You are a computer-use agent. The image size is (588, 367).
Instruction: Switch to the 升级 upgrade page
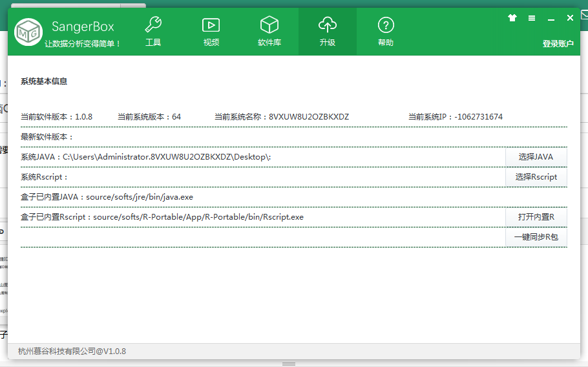click(x=328, y=32)
